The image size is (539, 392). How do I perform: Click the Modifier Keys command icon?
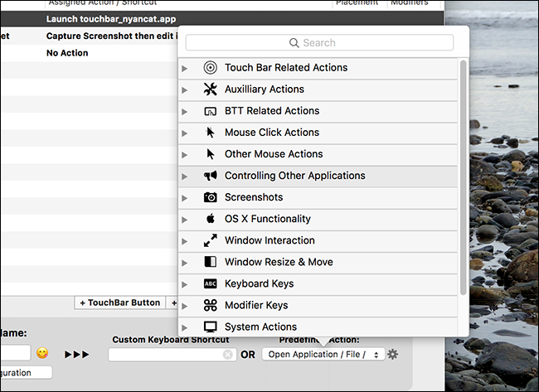coord(210,305)
